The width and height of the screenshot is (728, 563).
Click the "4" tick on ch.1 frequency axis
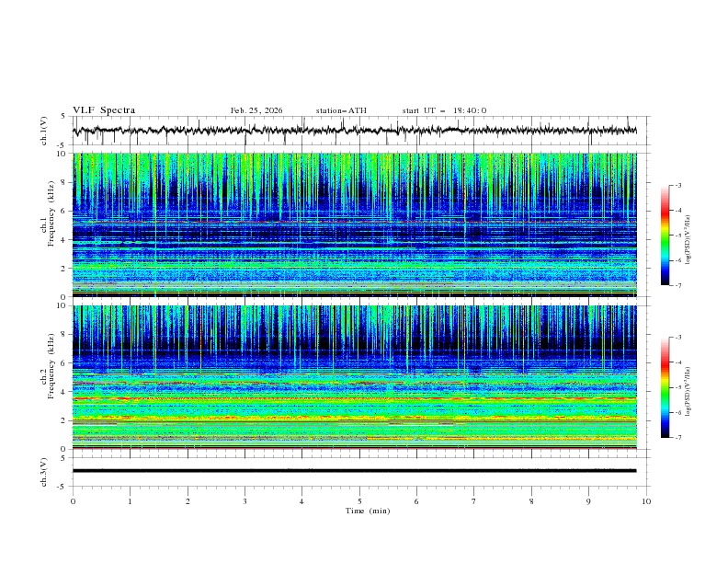(64, 240)
